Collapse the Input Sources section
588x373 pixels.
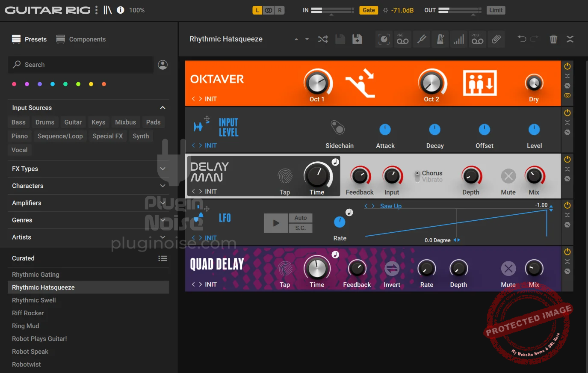click(163, 108)
